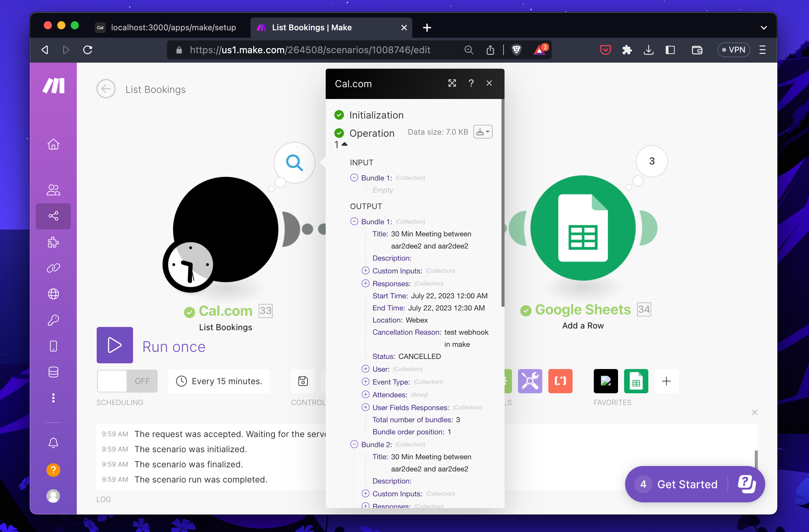Click the notifications bell icon
This screenshot has width=809, height=532.
point(53,443)
